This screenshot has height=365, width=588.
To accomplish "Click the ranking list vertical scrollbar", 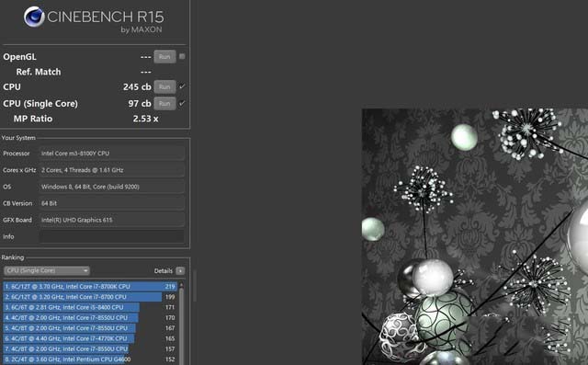I will [182, 325].
